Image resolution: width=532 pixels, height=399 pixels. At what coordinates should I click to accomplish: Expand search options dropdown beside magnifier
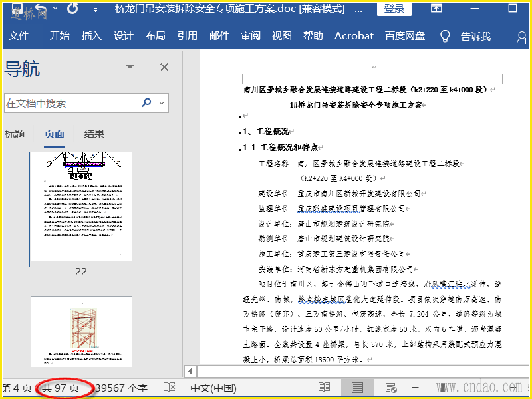point(162,103)
